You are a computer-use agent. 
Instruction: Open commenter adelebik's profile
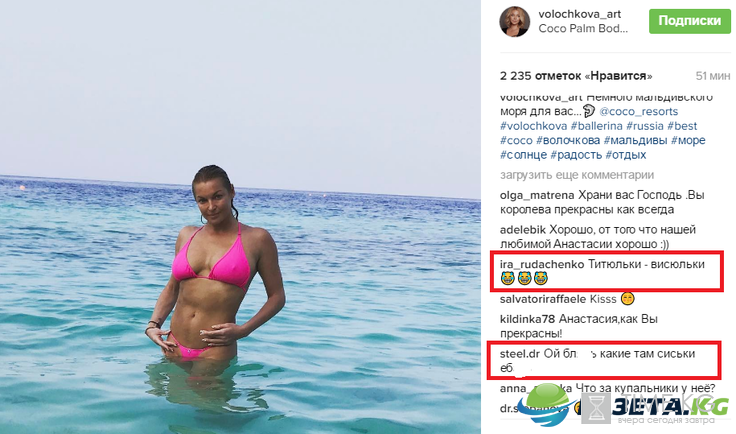pyautogui.click(x=523, y=230)
